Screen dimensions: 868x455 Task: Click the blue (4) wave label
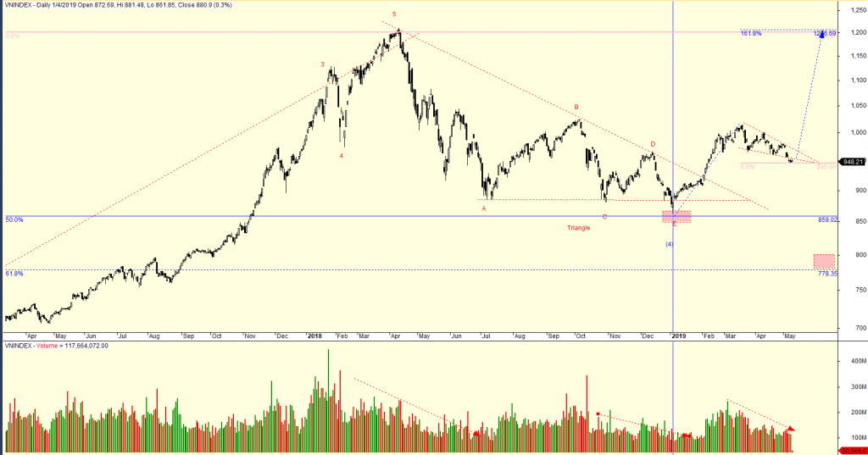click(x=669, y=244)
